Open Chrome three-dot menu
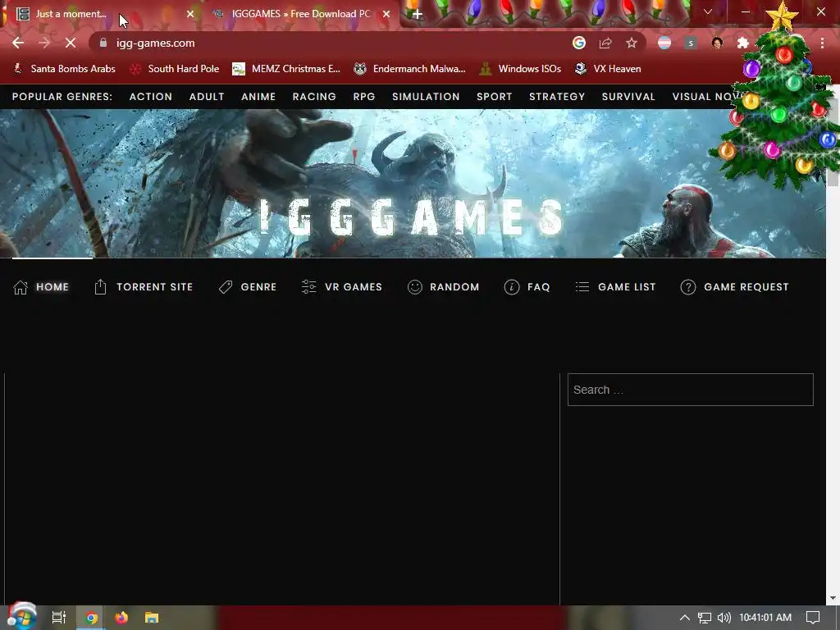This screenshot has height=630, width=840. click(x=822, y=43)
